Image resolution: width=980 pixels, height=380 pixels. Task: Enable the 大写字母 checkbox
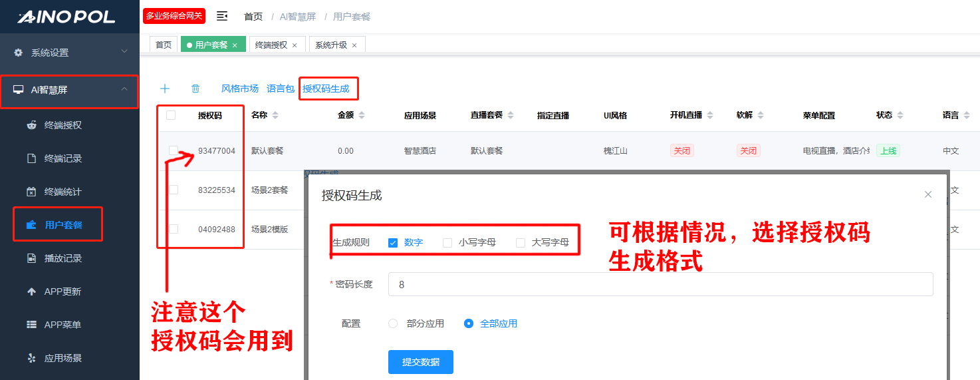521,243
